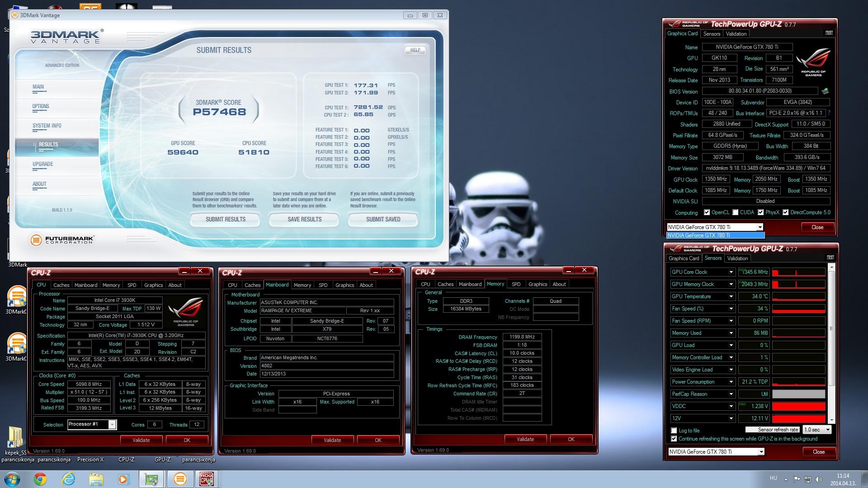Screen dimensions: 868x488
Task: Click the BIOS save chip icon
Action: [825, 91]
